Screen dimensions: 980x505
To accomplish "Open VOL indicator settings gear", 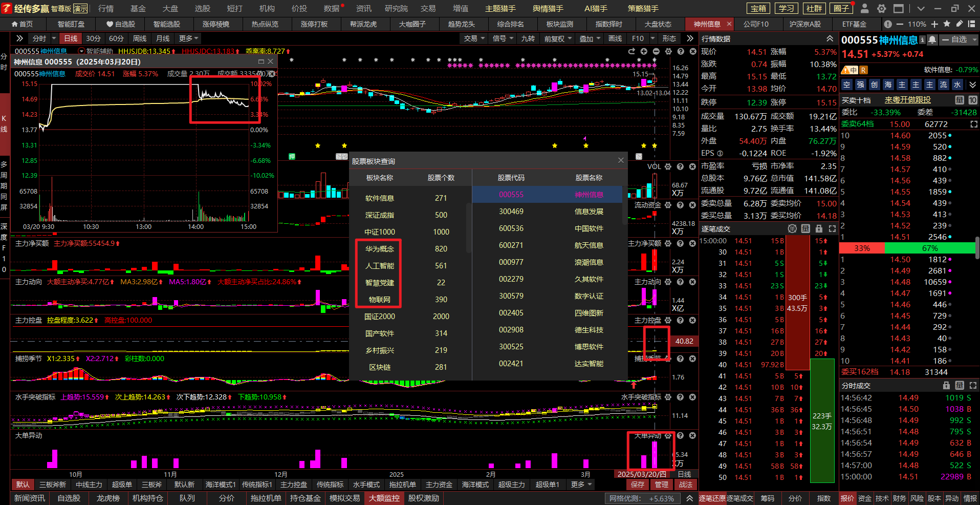I will point(668,166).
